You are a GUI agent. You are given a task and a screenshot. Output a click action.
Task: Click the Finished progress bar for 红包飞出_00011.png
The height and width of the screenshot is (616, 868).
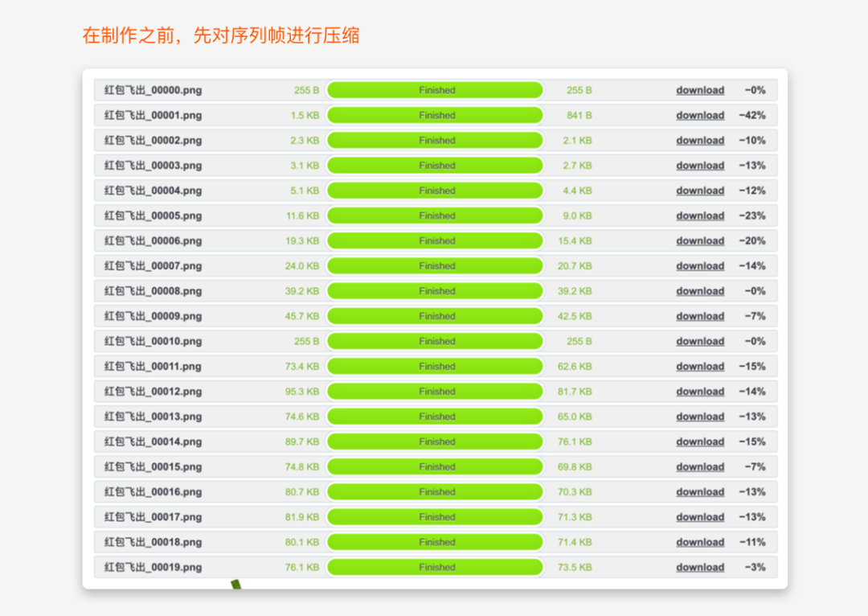[436, 366]
